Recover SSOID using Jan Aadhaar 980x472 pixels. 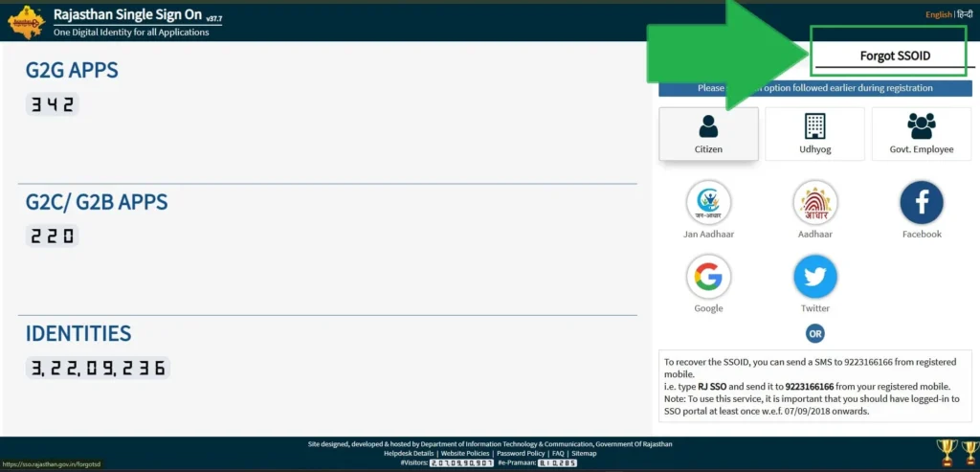pos(708,203)
